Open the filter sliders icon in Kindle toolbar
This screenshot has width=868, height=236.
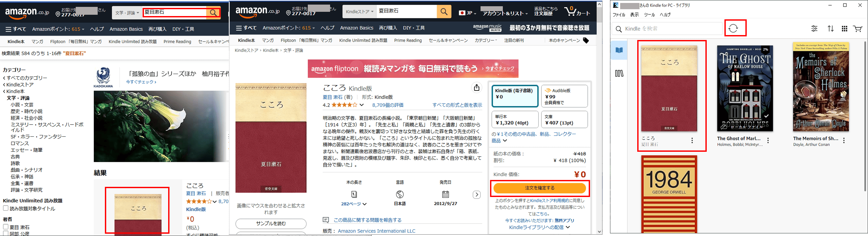pyautogui.click(x=814, y=29)
